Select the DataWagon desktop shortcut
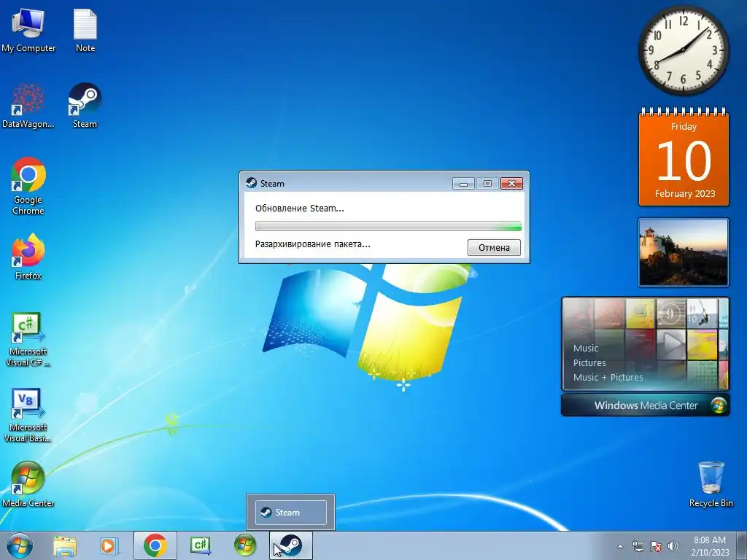The height and width of the screenshot is (560, 747). 28,106
